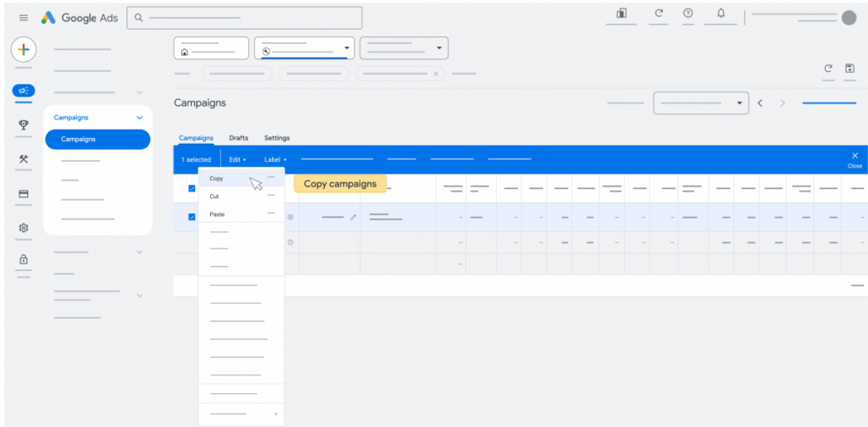Switch to the Drafts tab
This screenshot has width=868, height=427.
pos(238,138)
